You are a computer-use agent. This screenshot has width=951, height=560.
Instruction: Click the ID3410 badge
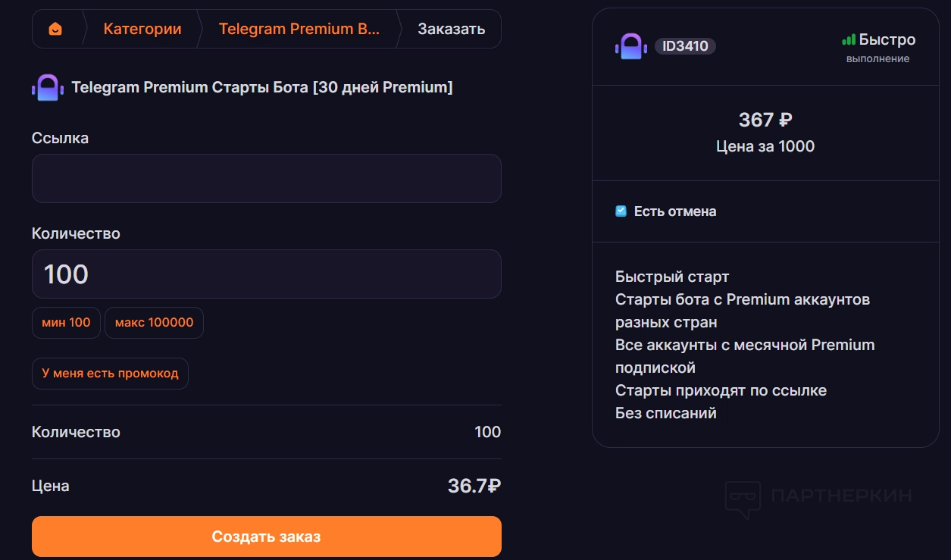click(685, 46)
